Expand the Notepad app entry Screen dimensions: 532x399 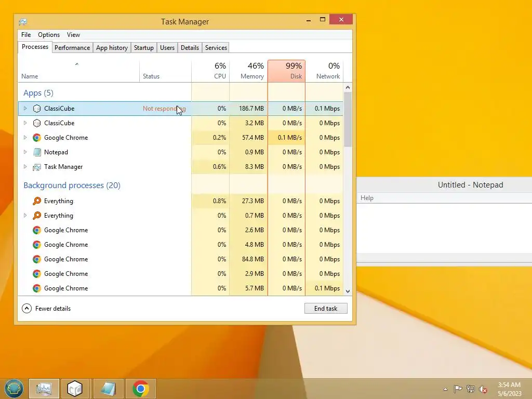pos(25,152)
